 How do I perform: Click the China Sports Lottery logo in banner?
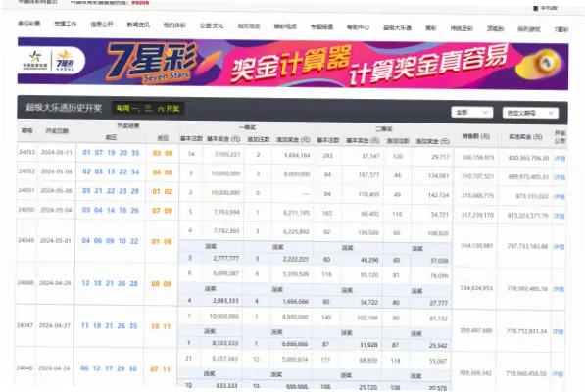[x=35, y=60]
